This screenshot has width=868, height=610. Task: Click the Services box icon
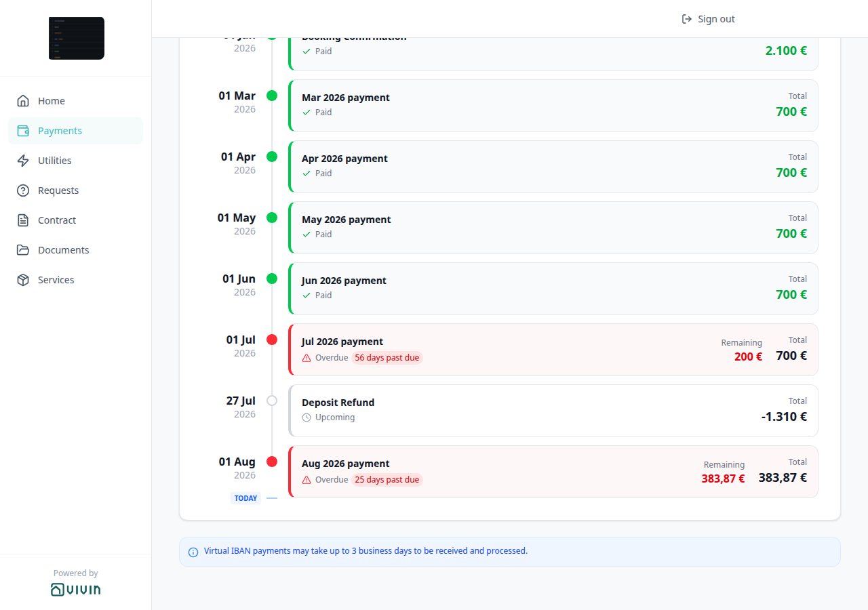(x=23, y=280)
